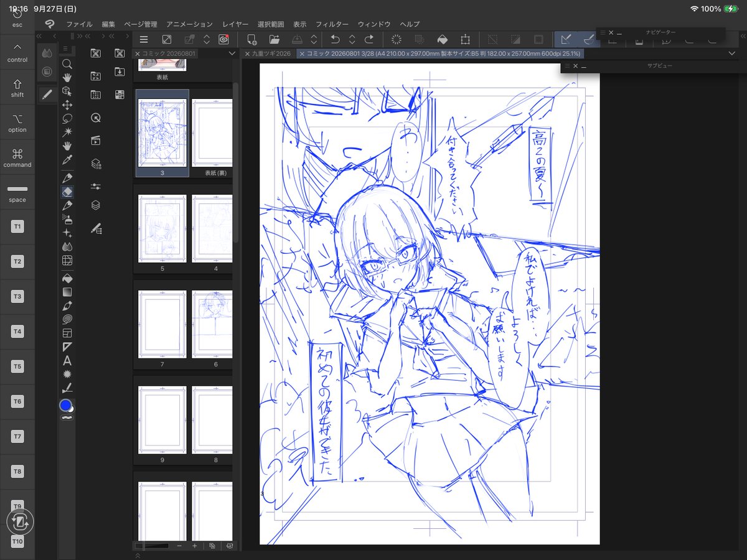The height and width of the screenshot is (560, 747).
Task: Select the Frame border tool
Action: 67,333
